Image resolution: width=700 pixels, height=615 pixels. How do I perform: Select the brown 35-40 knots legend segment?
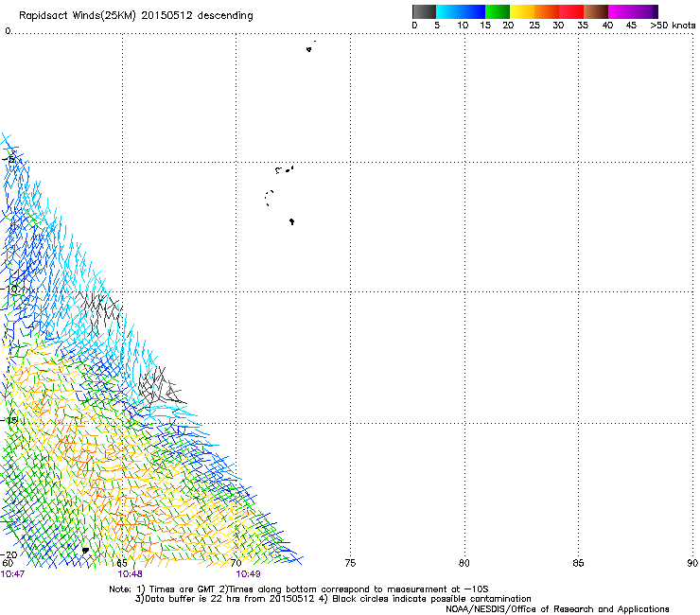point(596,11)
